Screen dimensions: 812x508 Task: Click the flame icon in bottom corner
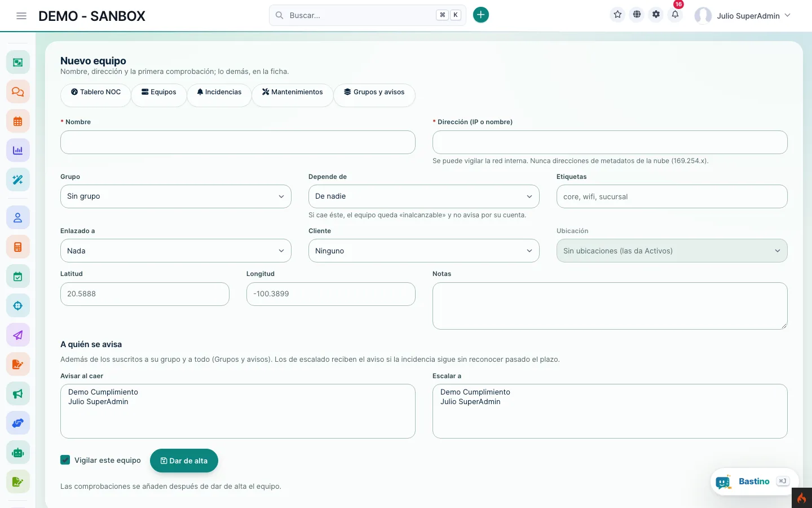click(802, 498)
